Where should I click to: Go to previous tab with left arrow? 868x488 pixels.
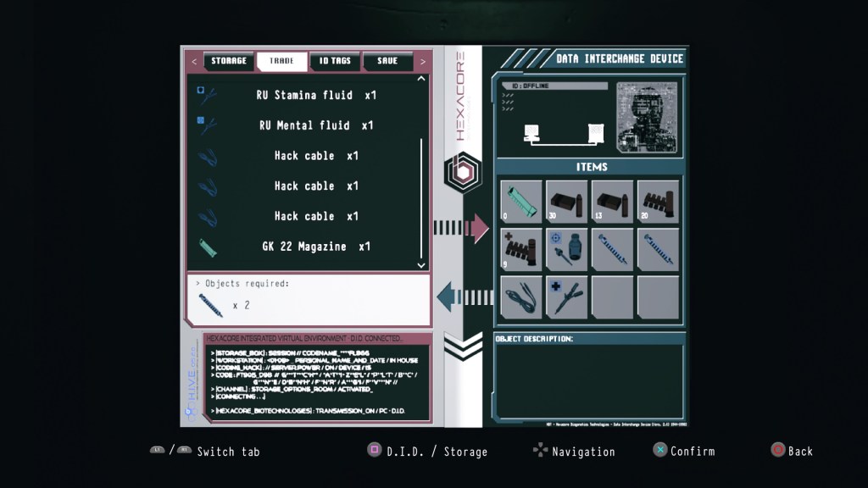pos(194,61)
